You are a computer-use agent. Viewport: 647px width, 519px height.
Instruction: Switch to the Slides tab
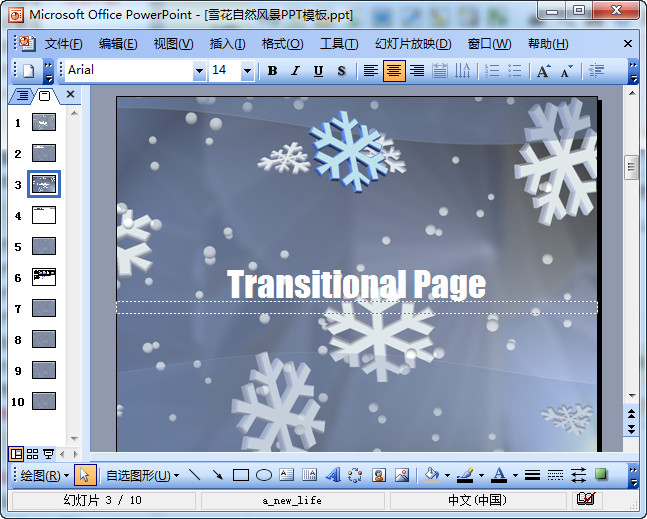45,96
